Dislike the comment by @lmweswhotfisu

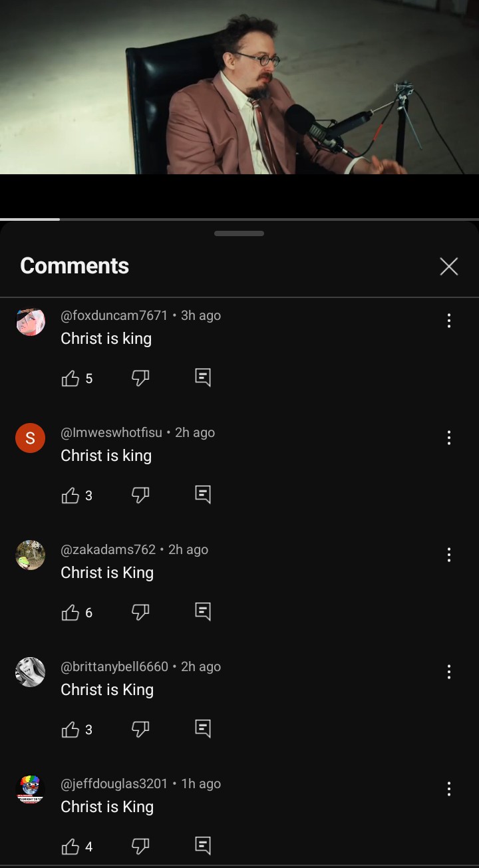140,496
